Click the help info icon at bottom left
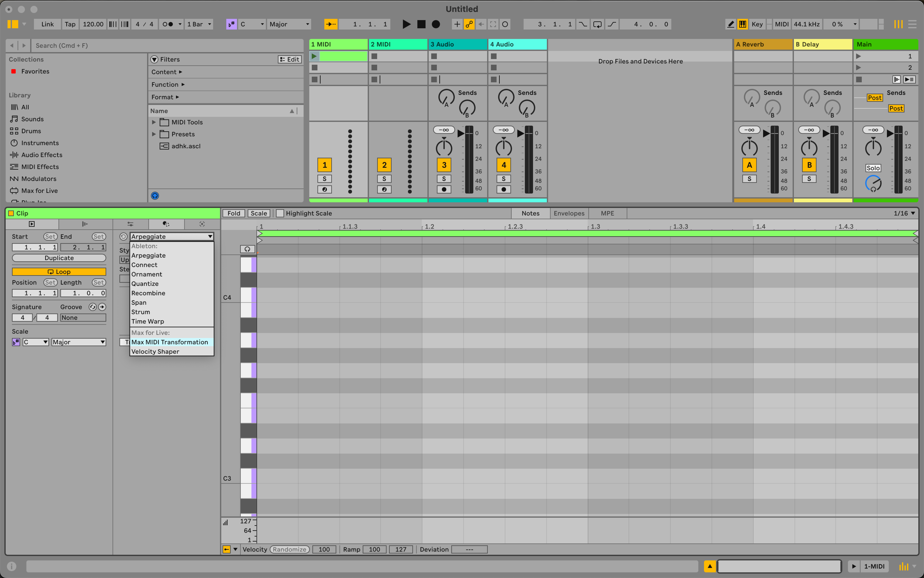The width and height of the screenshot is (924, 578). [x=11, y=566]
